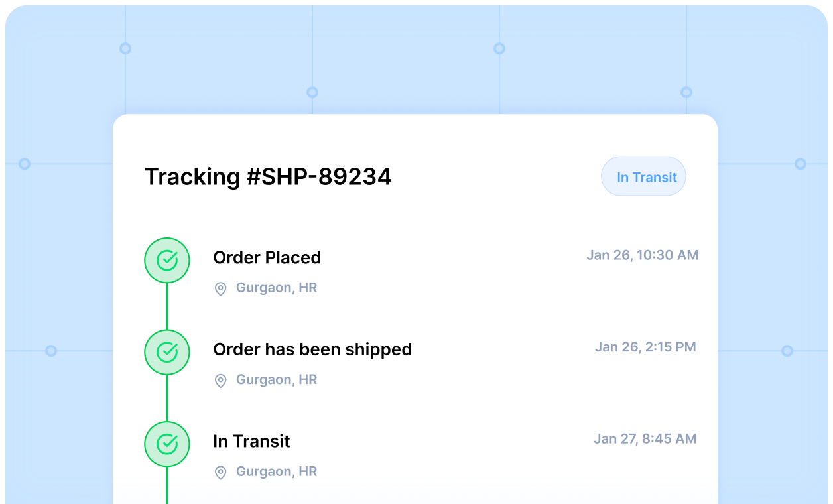Screen dimensions: 833x504
Task: Open the Order has been shipped step title
Action: click(x=312, y=349)
